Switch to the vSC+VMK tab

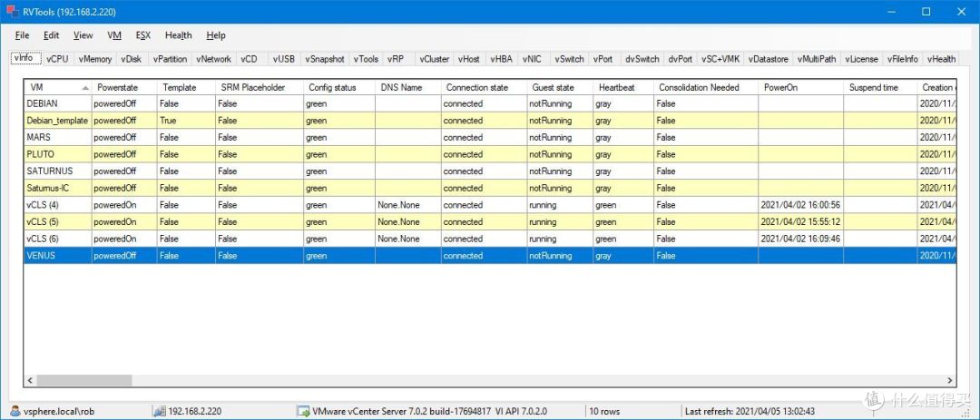[x=720, y=59]
